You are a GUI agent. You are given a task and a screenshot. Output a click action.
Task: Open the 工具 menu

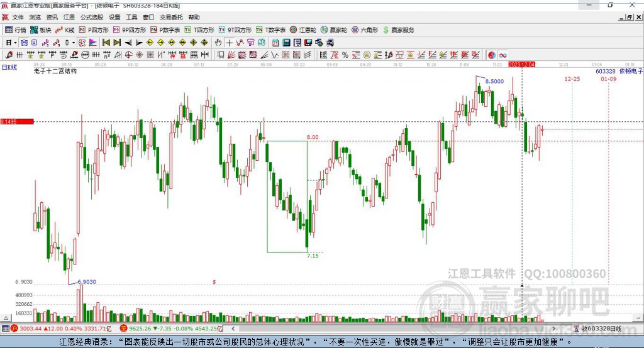click(x=131, y=17)
